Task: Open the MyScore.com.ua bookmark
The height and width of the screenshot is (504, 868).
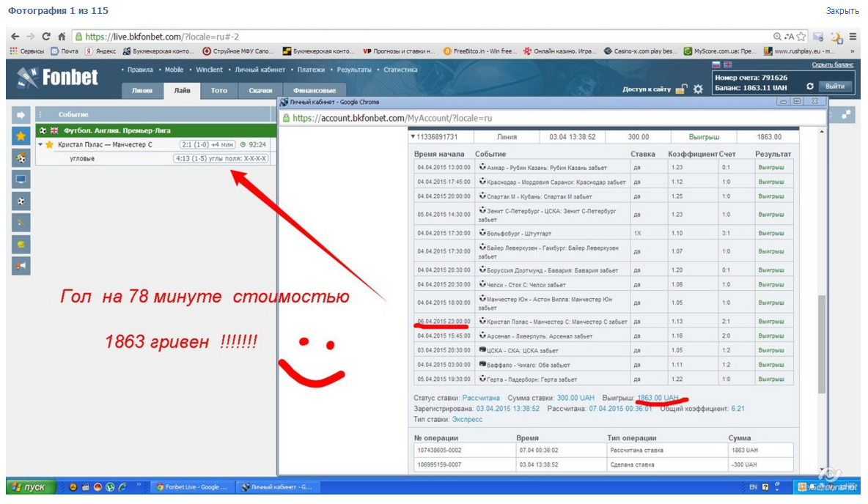Action: [720, 51]
